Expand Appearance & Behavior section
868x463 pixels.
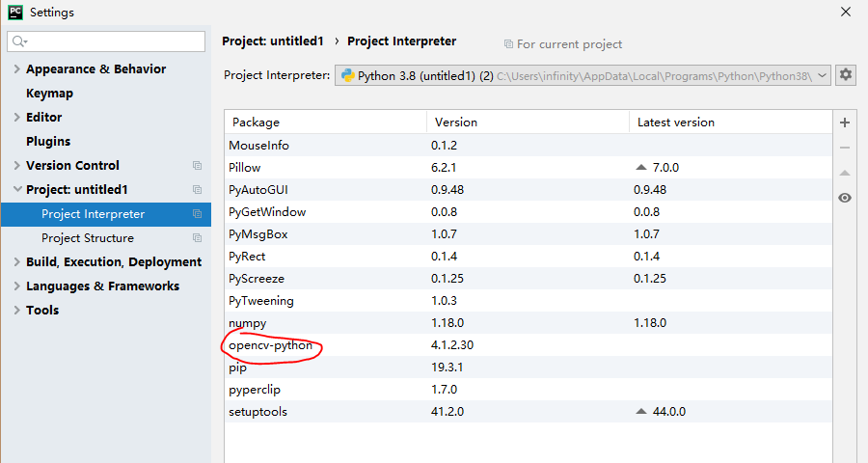click(x=16, y=68)
